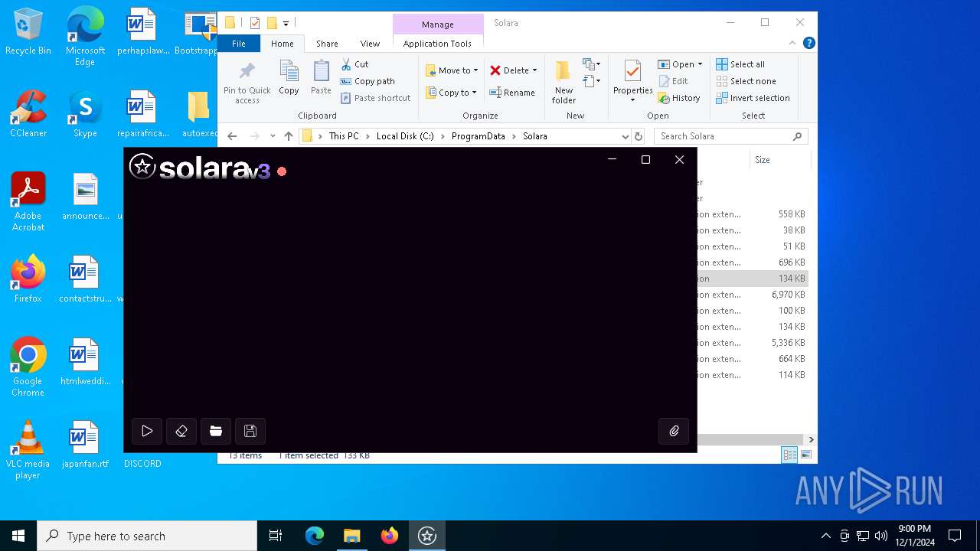Click Search Solara input field

(x=730, y=136)
